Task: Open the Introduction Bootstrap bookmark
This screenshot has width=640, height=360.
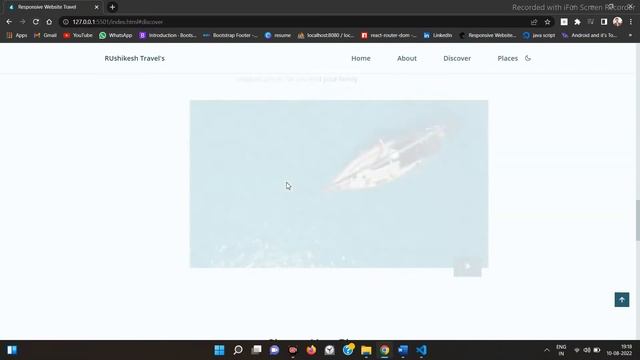Action: pos(168,36)
